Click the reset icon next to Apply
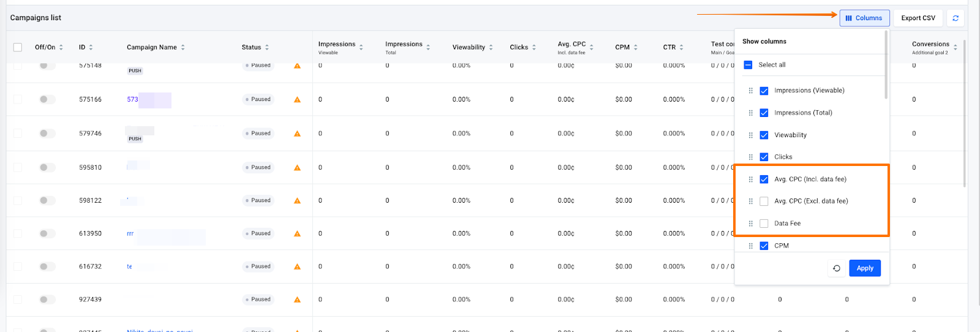Screen dimensions: 980x332 point(837,268)
